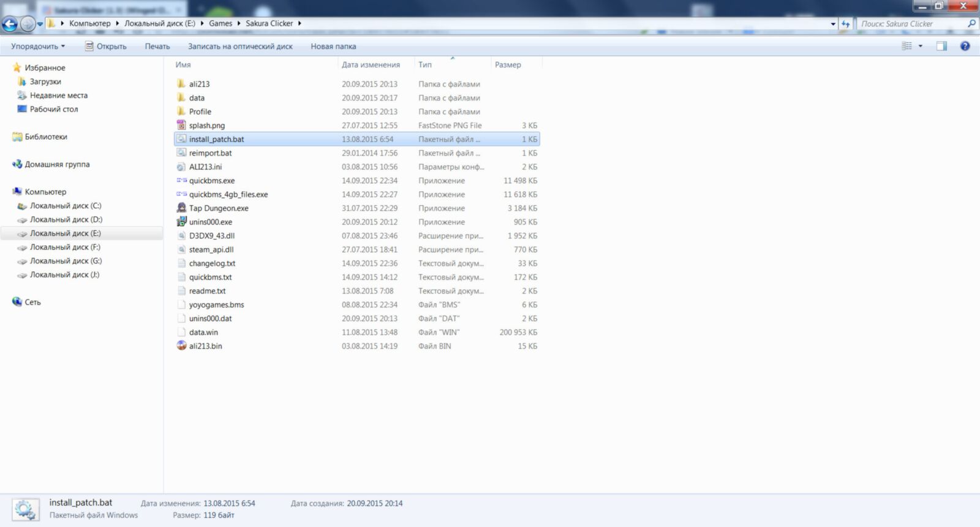Select the Tap Dungeon.exe icon

coord(181,208)
